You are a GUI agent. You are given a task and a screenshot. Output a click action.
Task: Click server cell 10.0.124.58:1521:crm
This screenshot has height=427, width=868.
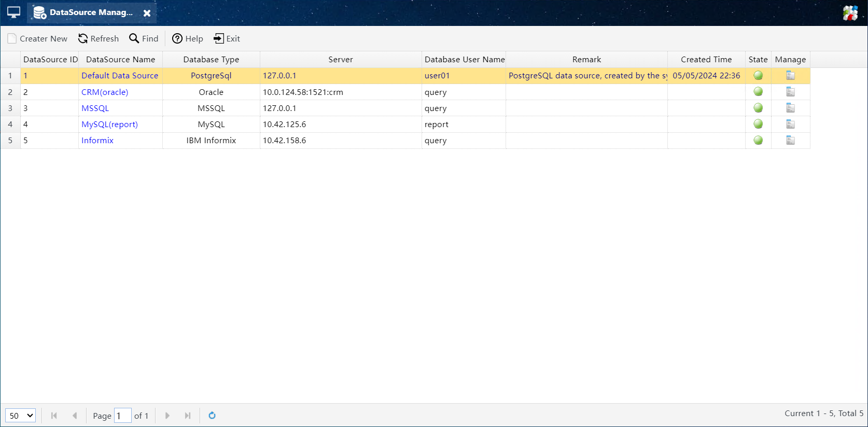[x=341, y=92]
